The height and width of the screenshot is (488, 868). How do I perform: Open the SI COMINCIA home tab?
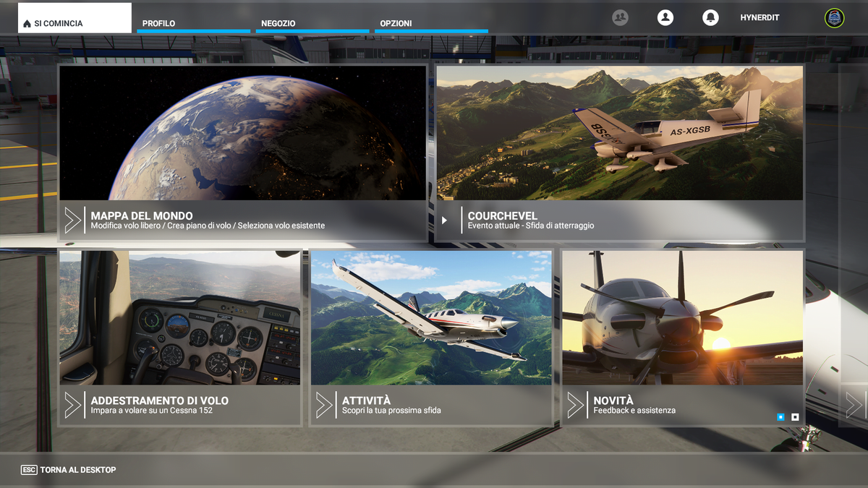point(75,18)
